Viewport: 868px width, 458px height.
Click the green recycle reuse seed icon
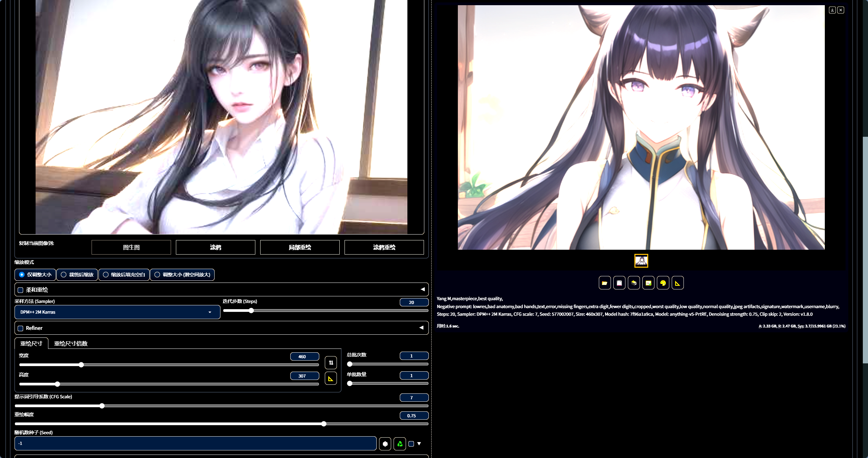[400, 444]
